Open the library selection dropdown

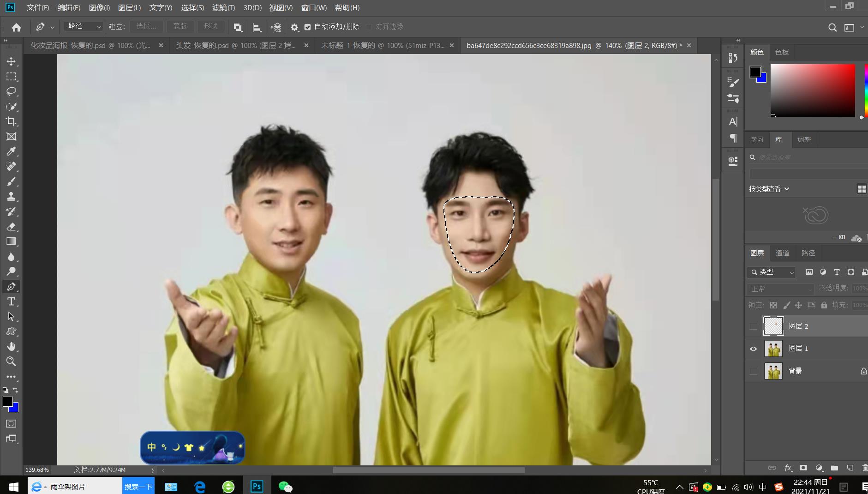tap(808, 174)
